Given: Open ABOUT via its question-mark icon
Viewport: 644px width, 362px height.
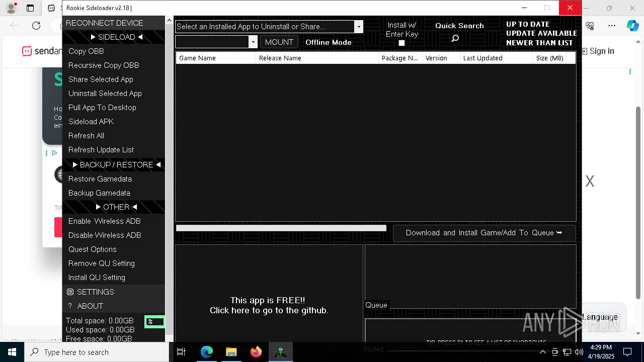Looking at the screenshot, I should (x=70, y=306).
